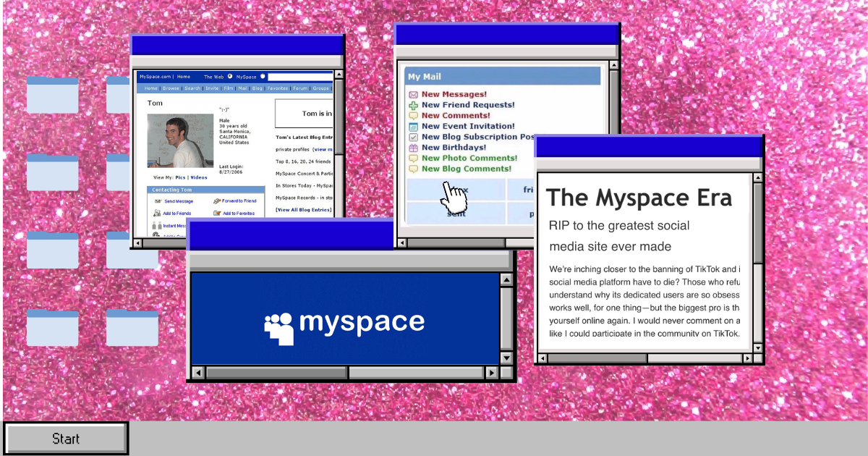The image size is (868, 456).
Task: Open the Film menu item
Action: (x=229, y=88)
